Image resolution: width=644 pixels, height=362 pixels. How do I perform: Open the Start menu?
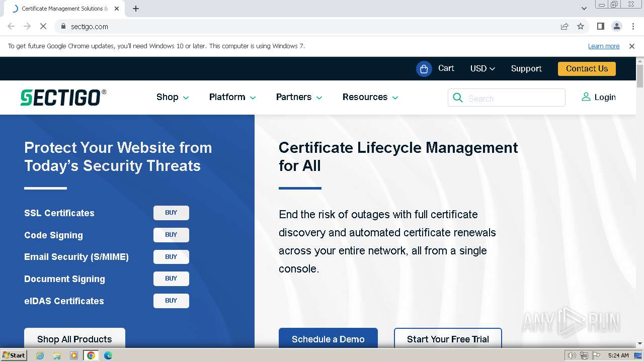click(14, 355)
